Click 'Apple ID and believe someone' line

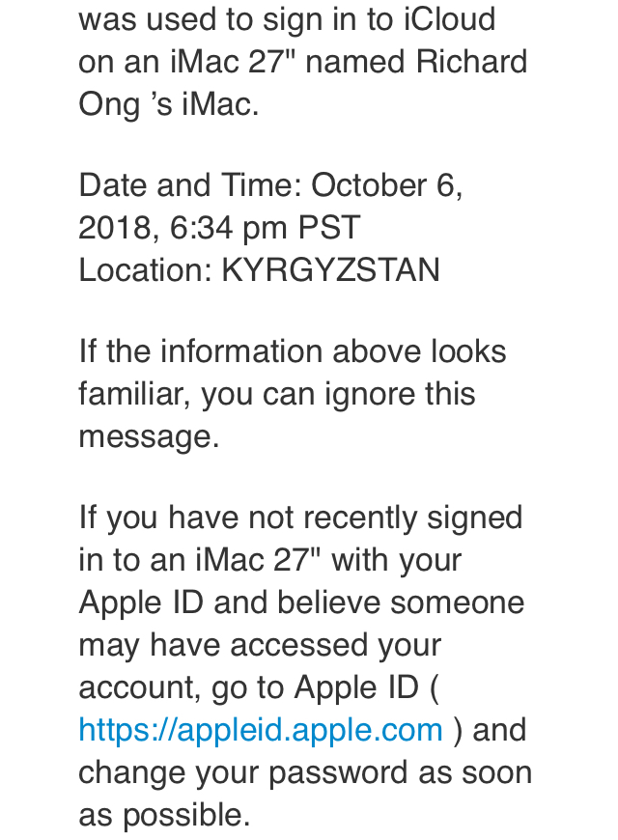301,602
